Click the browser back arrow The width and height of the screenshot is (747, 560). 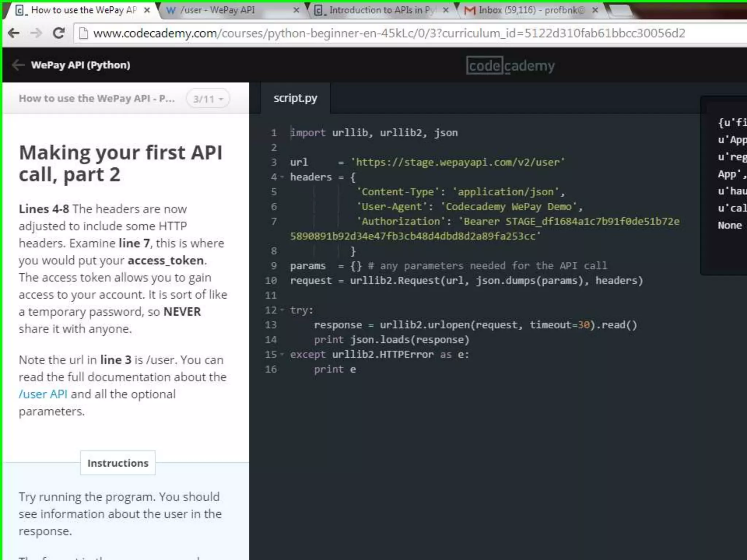[14, 33]
